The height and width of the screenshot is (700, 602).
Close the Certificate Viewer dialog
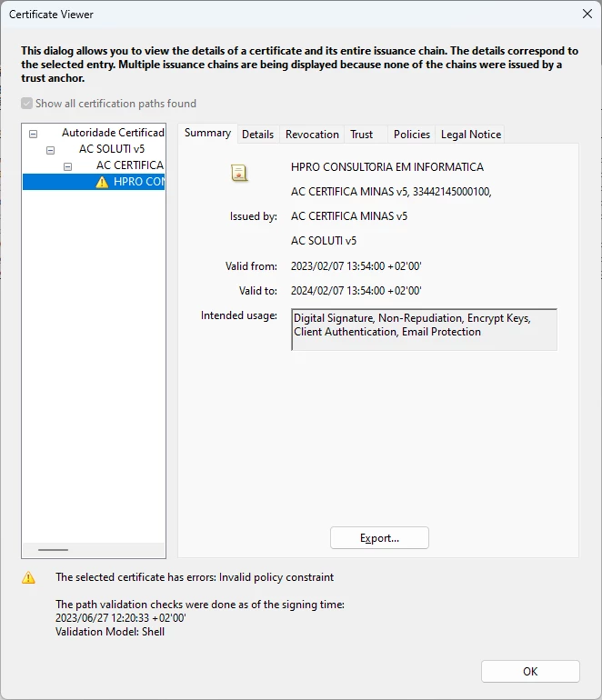[587, 14]
